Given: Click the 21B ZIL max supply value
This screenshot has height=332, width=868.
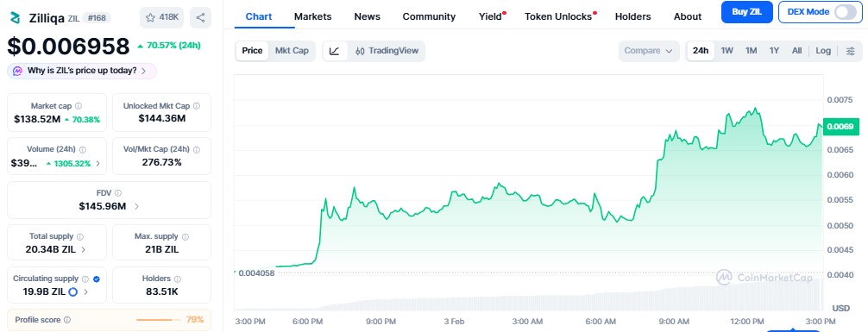Looking at the screenshot, I should [x=161, y=249].
